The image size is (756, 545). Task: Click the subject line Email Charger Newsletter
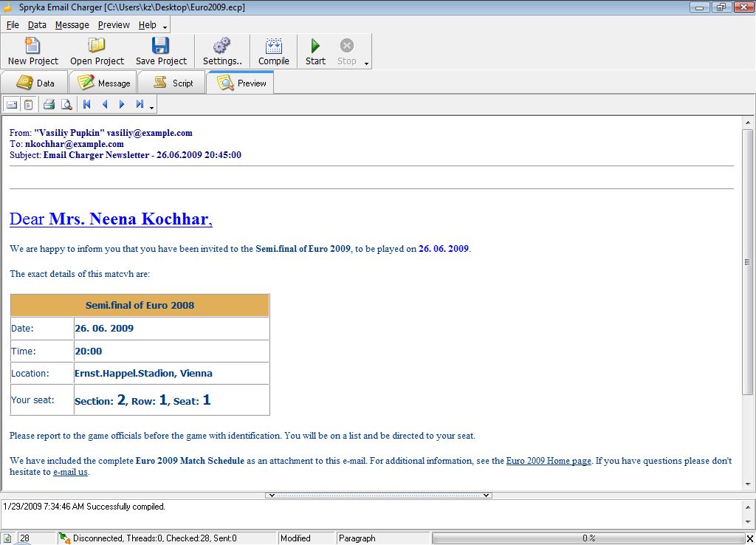pyautogui.click(x=142, y=155)
